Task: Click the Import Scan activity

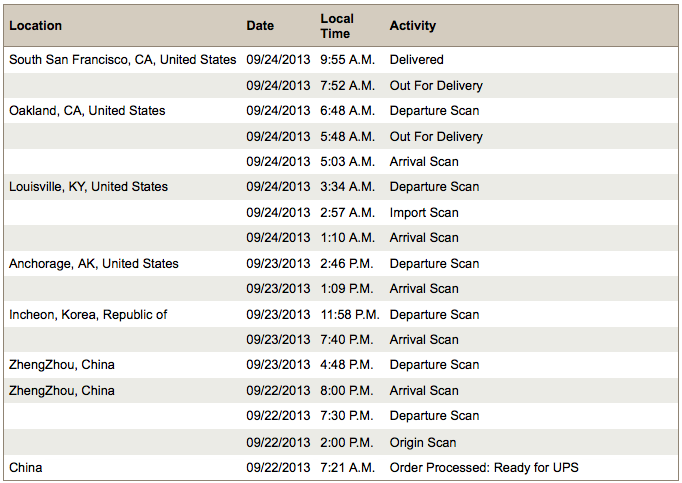Action: [424, 212]
